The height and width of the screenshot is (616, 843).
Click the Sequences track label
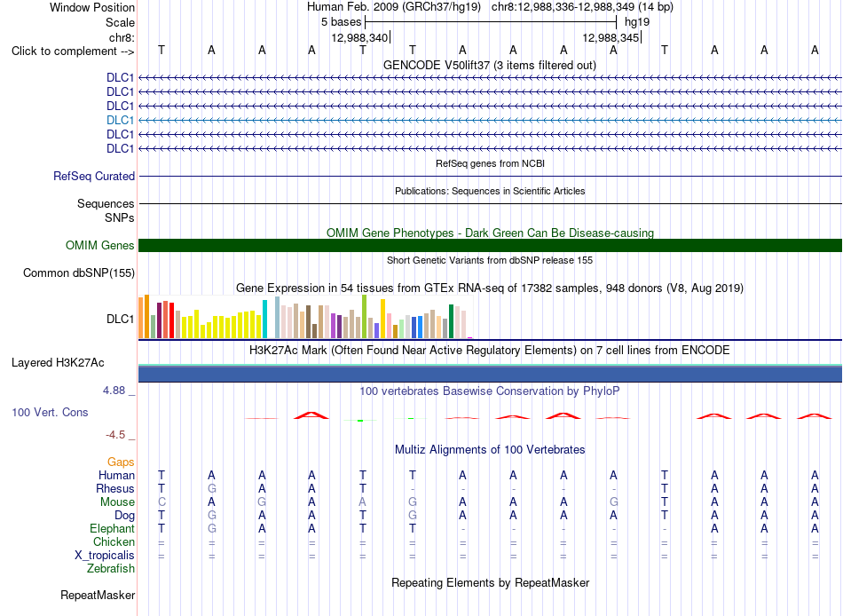click(x=106, y=203)
